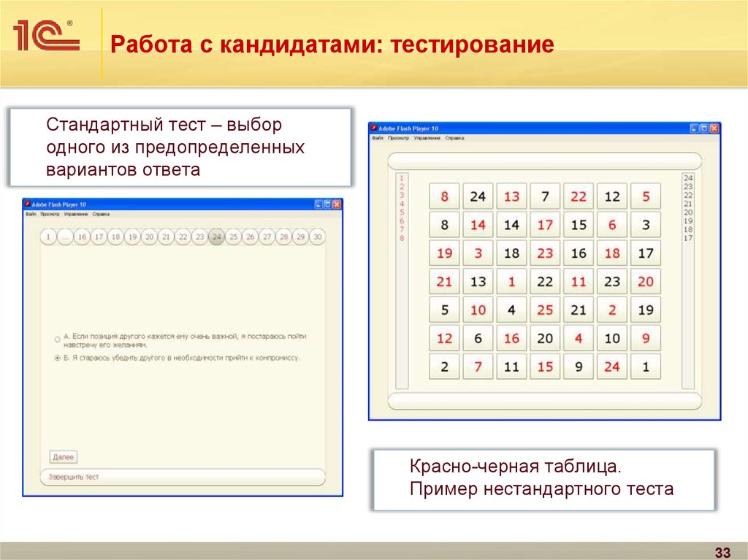Open the Просмотр menu in the red-black table window

(399, 138)
